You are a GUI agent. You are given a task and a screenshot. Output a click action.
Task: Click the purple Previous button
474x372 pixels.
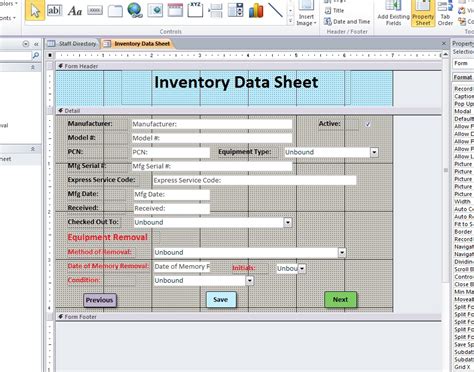point(100,300)
